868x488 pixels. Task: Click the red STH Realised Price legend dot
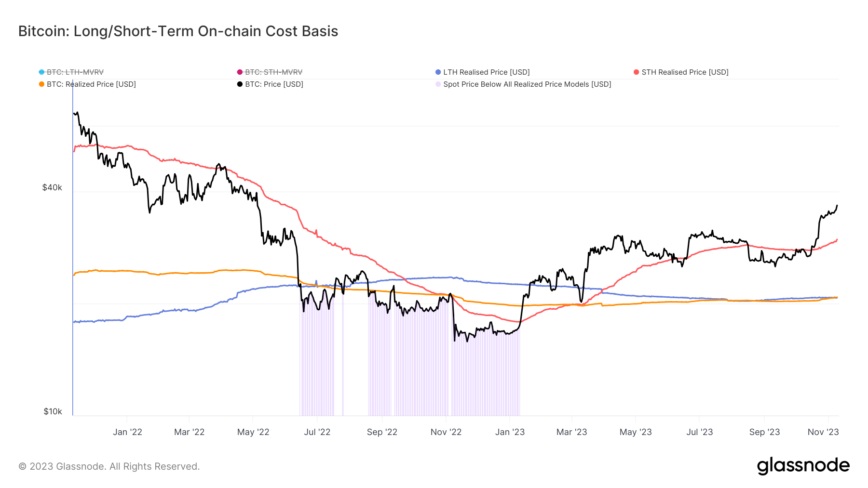click(636, 72)
